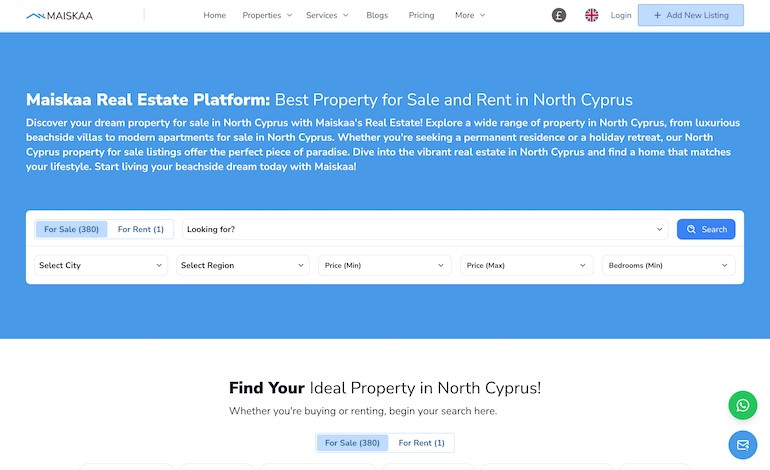The image size is (770, 470).
Task: Select For Rent (1) tab in search box
Action: point(140,229)
